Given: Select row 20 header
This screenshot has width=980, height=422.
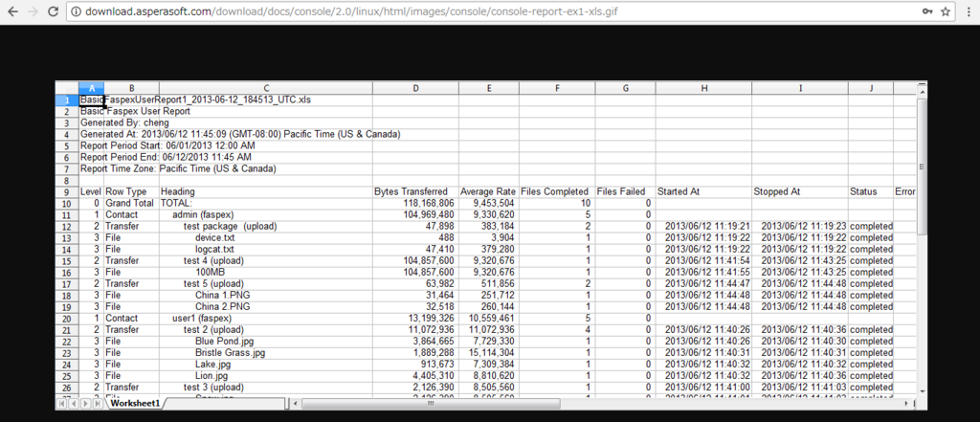Looking at the screenshot, I should click(67, 318).
